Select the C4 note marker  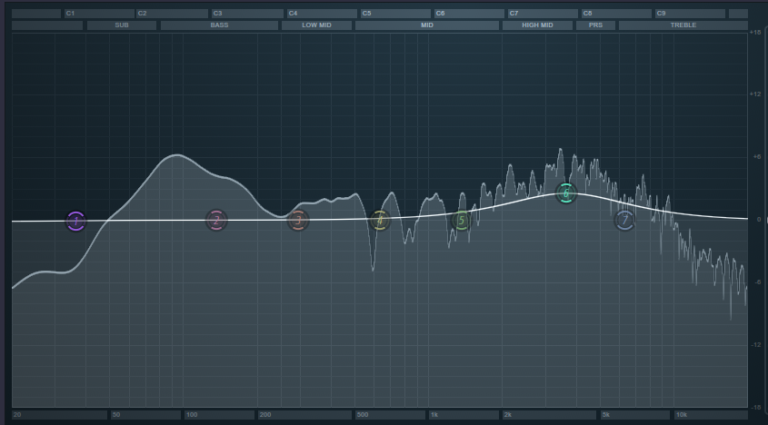[293, 13]
